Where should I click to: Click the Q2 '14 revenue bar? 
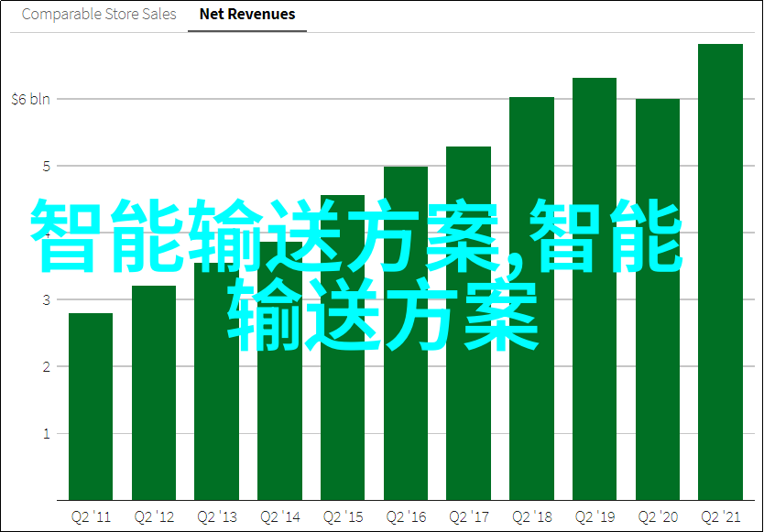click(x=279, y=371)
